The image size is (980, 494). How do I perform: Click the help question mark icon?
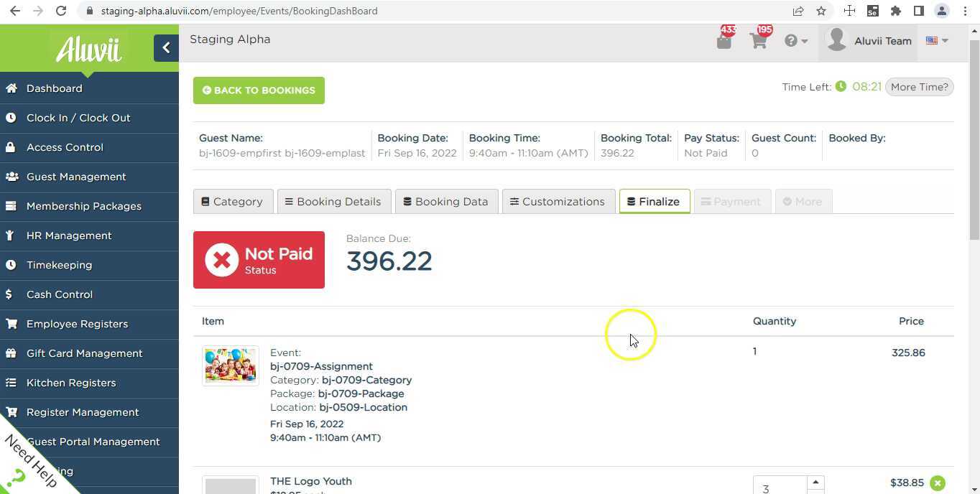click(791, 41)
